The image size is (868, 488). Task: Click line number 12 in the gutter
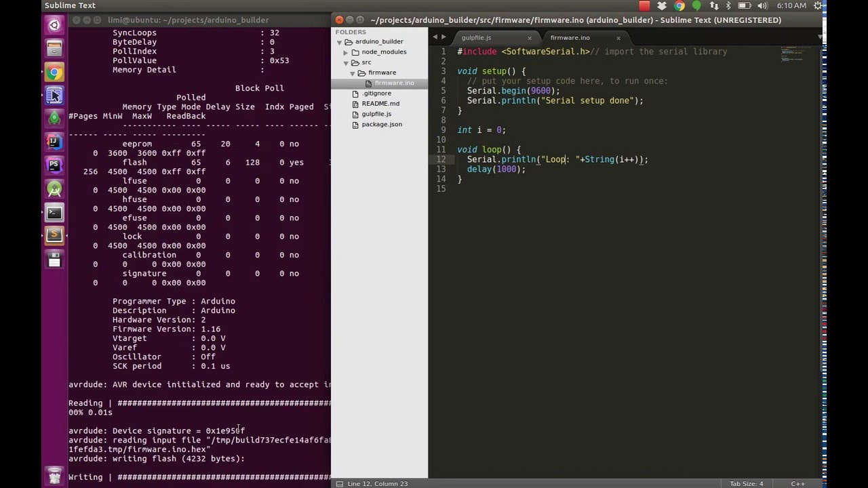tap(441, 159)
